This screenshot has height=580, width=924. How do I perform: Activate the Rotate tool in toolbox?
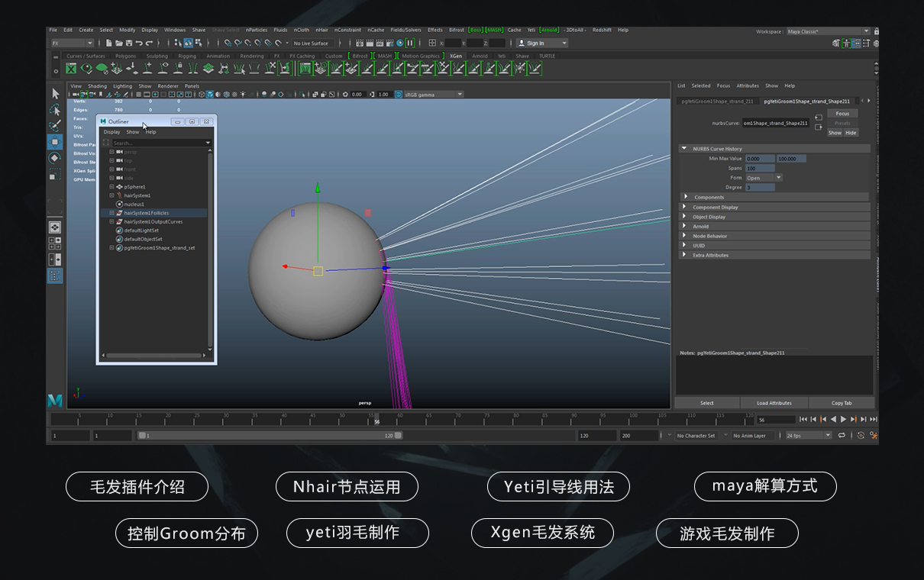point(55,158)
